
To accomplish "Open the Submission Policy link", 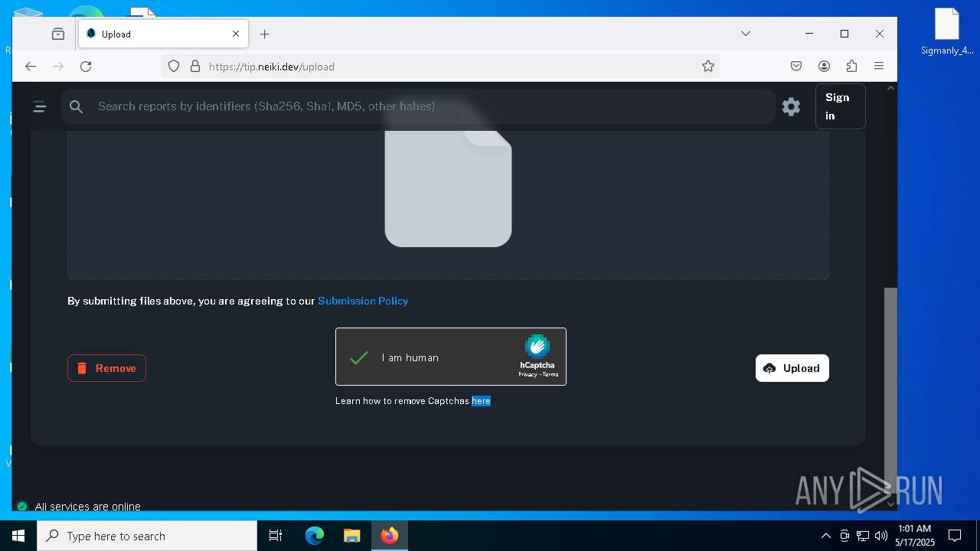I will [363, 301].
